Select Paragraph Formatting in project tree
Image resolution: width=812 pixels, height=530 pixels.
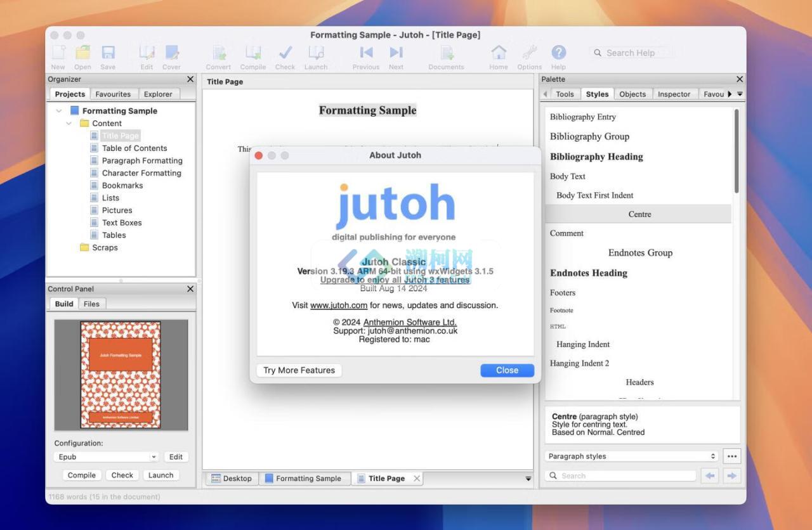tap(142, 160)
